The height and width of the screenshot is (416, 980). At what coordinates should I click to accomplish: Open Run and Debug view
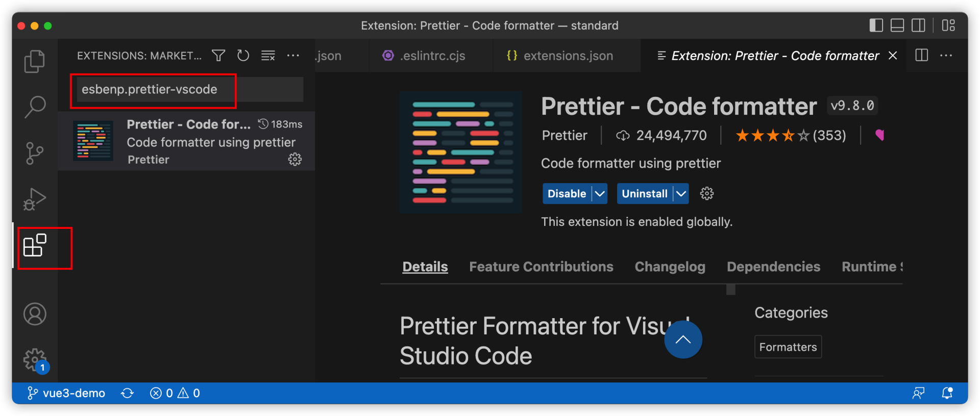point(35,199)
